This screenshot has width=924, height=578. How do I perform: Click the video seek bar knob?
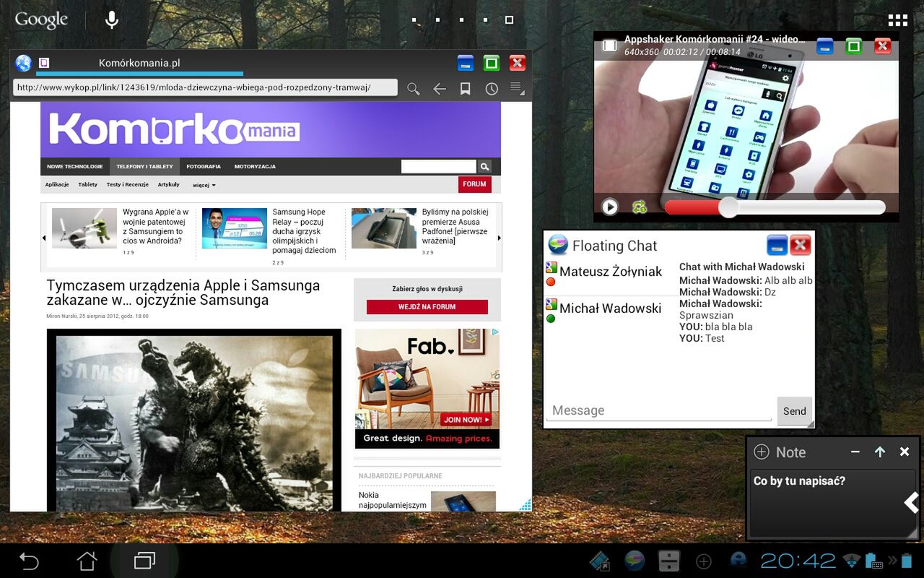coord(728,207)
